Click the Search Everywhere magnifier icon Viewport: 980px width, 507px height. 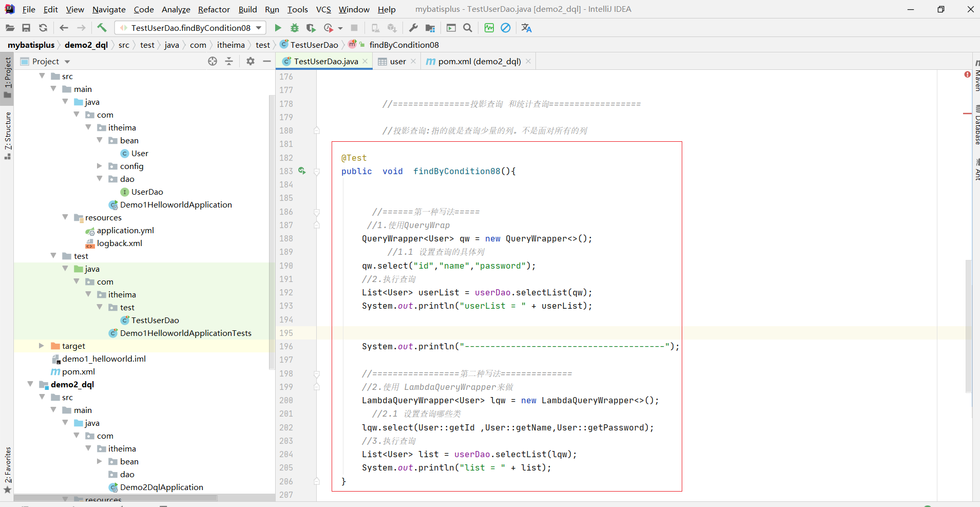point(468,28)
